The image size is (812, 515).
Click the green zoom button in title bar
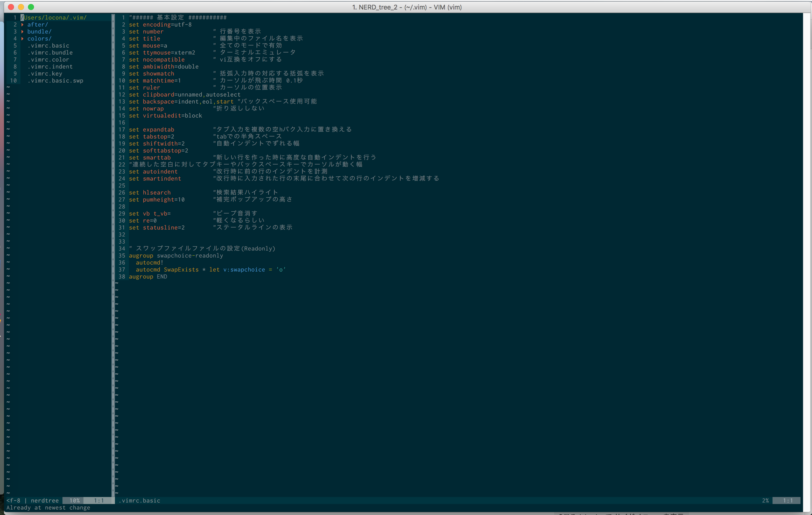[x=31, y=7]
